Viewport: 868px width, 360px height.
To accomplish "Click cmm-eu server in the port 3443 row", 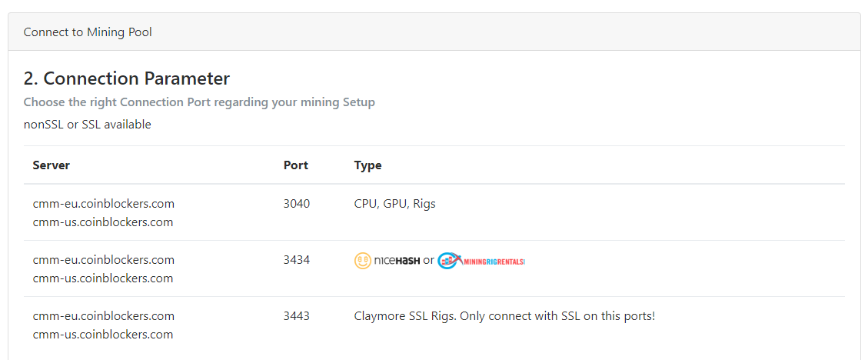I will tap(104, 316).
